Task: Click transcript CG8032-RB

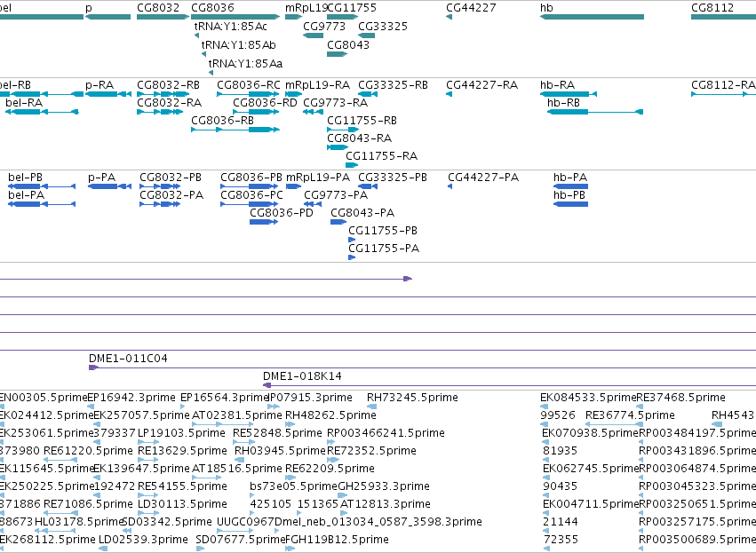Action: tap(163, 94)
